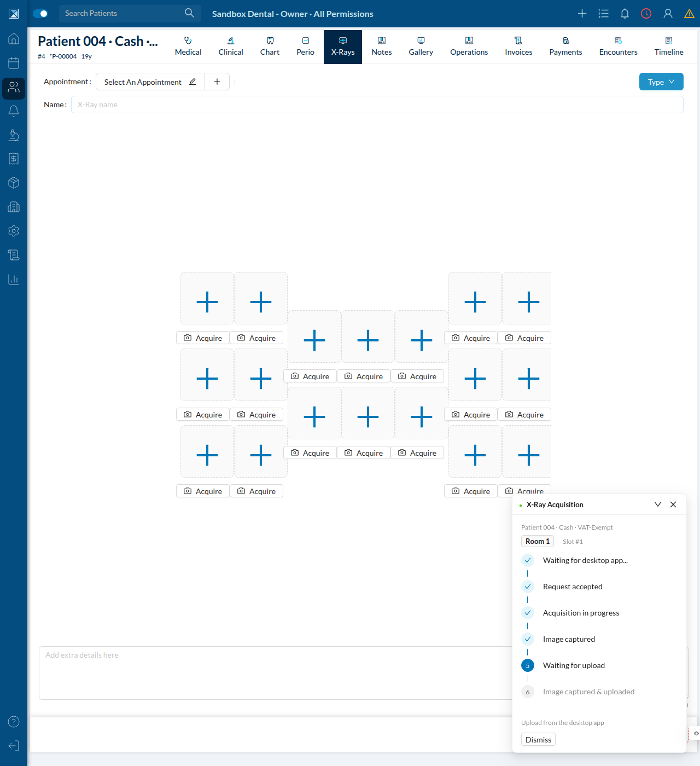Open the building sidebar icon

click(14, 207)
